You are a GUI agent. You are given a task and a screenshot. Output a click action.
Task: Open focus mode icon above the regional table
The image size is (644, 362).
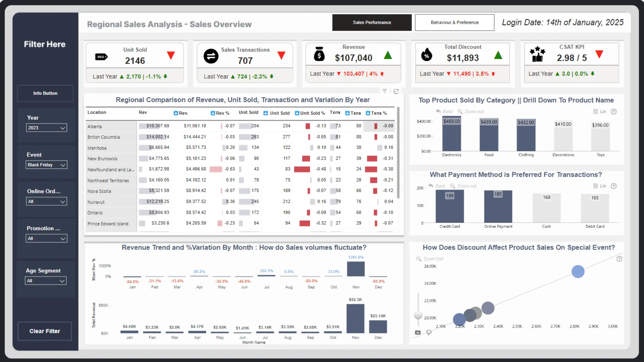tap(396, 92)
